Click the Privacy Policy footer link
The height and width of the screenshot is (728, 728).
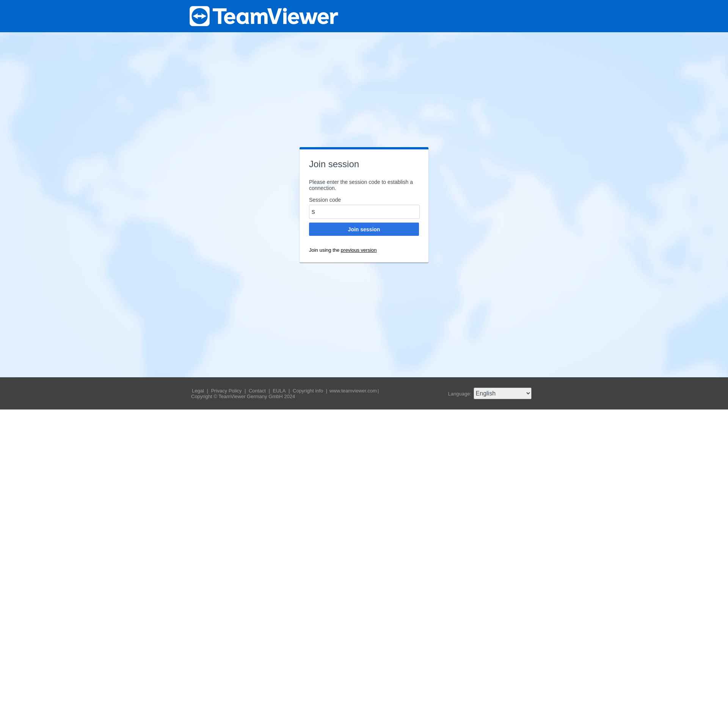(226, 390)
